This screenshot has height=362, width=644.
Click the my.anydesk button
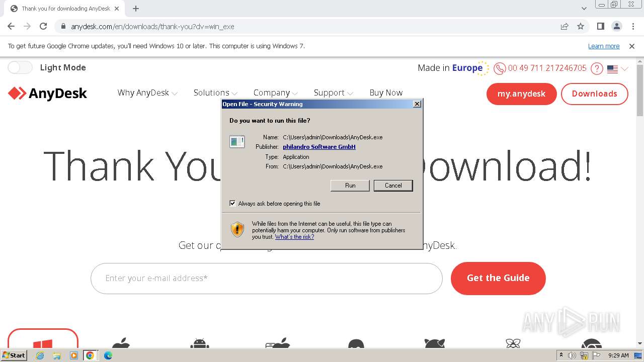point(521,94)
